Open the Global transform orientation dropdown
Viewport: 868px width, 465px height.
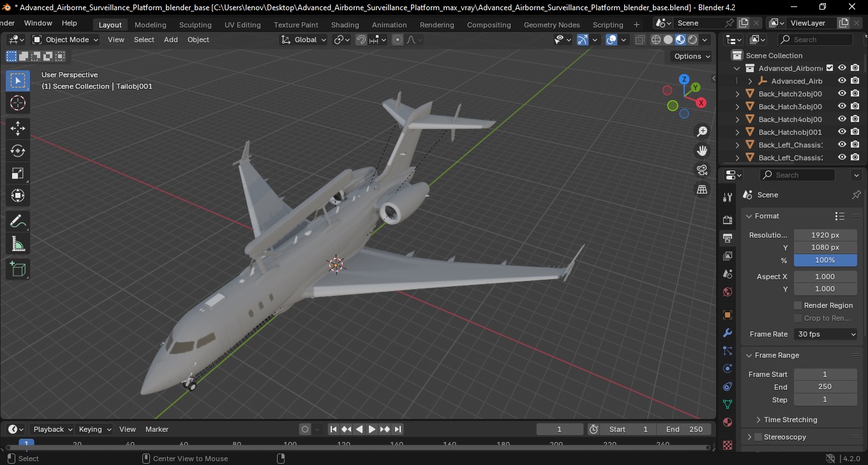pyautogui.click(x=304, y=40)
